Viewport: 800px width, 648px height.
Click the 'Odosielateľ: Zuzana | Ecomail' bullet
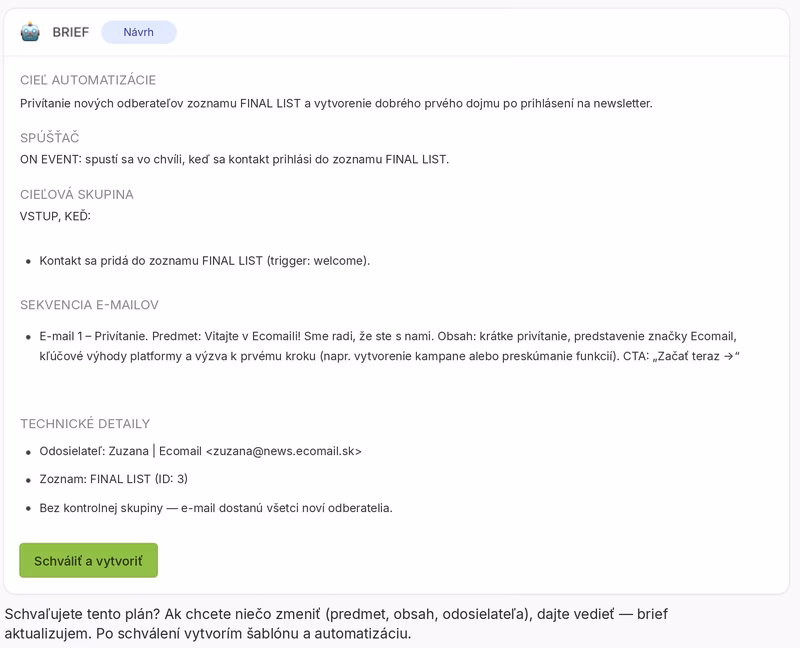201,451
